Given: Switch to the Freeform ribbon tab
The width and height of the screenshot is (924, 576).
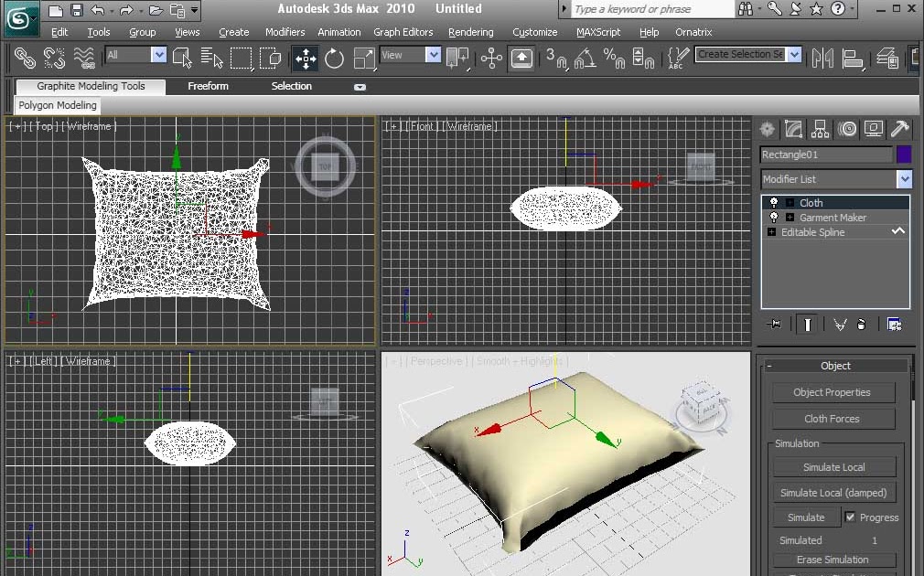Looking at the screenshot, I should pyautogui.click(x=208, y=86).
